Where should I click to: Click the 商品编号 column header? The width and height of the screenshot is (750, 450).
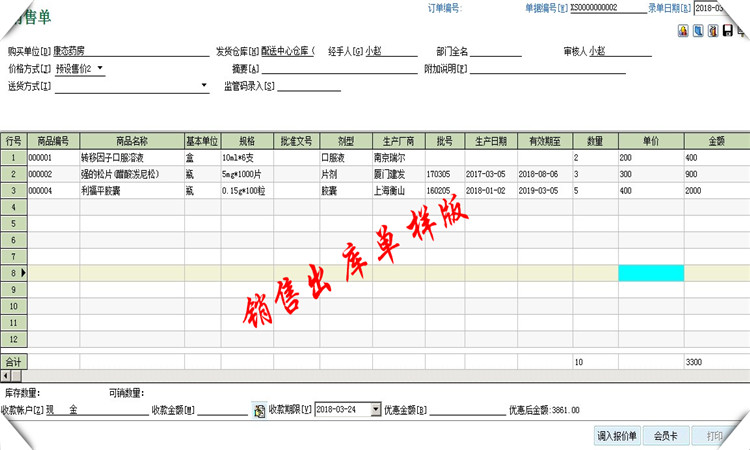point(54,141)
